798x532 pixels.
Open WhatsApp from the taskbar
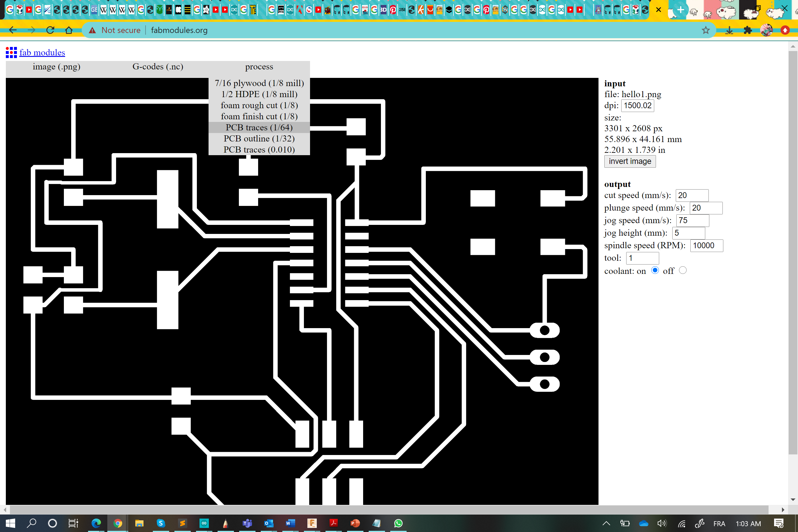point(398,523)
